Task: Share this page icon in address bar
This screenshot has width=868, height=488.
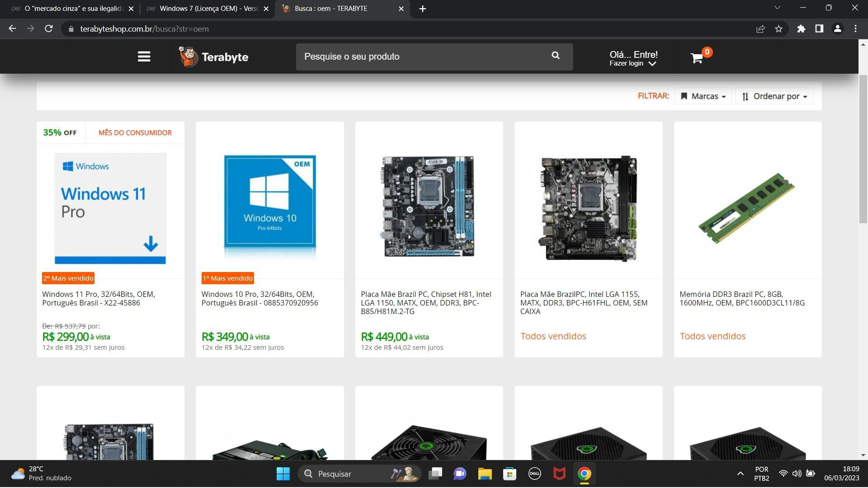Action: coord(760,28)
